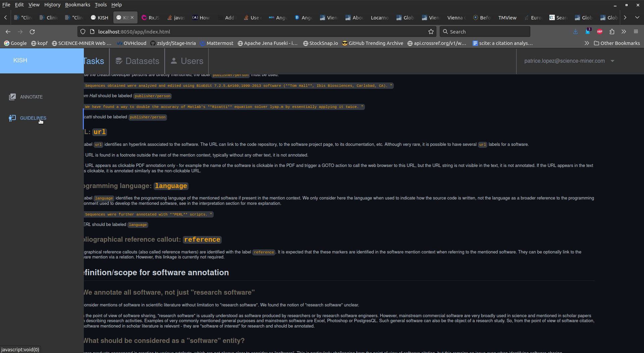644x353 pixels.
Task: Open the Tools menu
Action: [x=101, y=5]
